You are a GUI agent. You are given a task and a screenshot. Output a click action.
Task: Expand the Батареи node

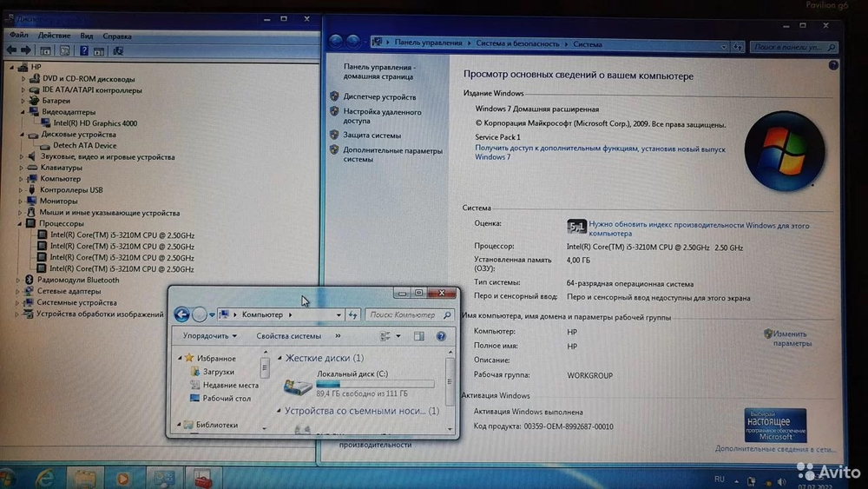click(23, 101)
